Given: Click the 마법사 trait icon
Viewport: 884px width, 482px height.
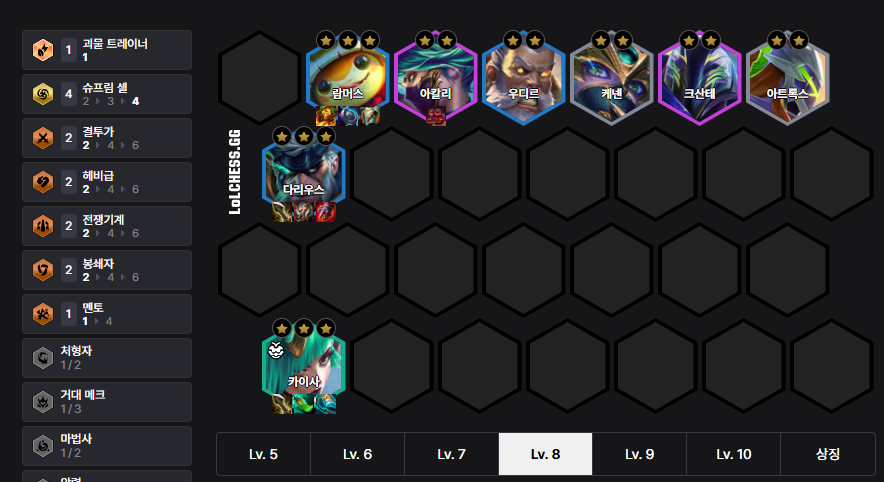Looking at the screenshot, I should [x=43, y=446].
